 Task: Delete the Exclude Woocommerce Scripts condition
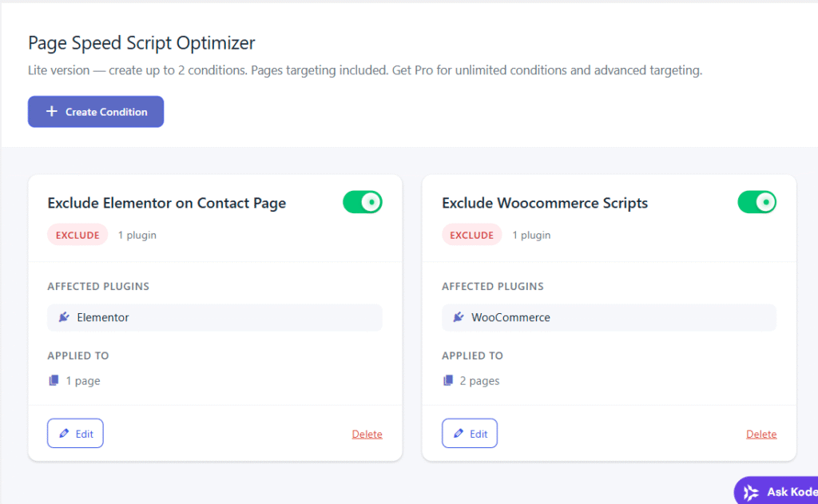point(761,435)
